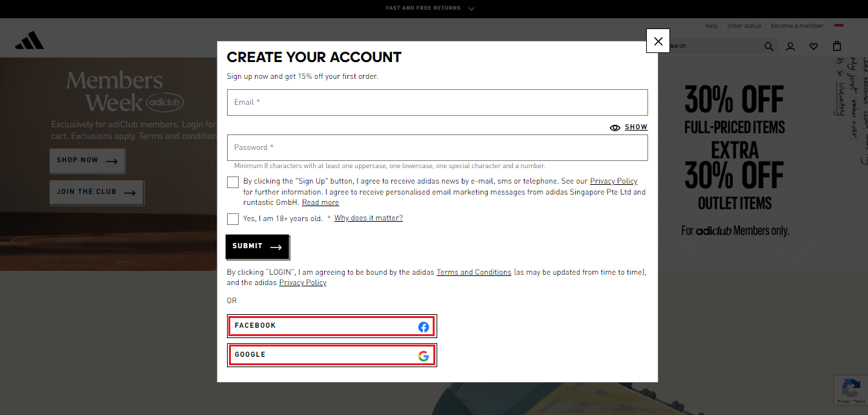Click the Shop Now button
This screenshot has width=868, height=415.
pyautogui.click(x=87, y=160)
